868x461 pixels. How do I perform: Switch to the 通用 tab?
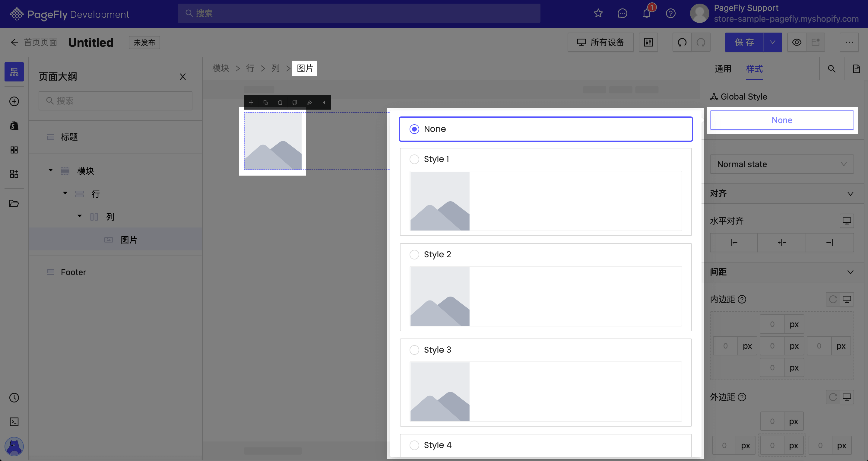click(x=723, y=69)
